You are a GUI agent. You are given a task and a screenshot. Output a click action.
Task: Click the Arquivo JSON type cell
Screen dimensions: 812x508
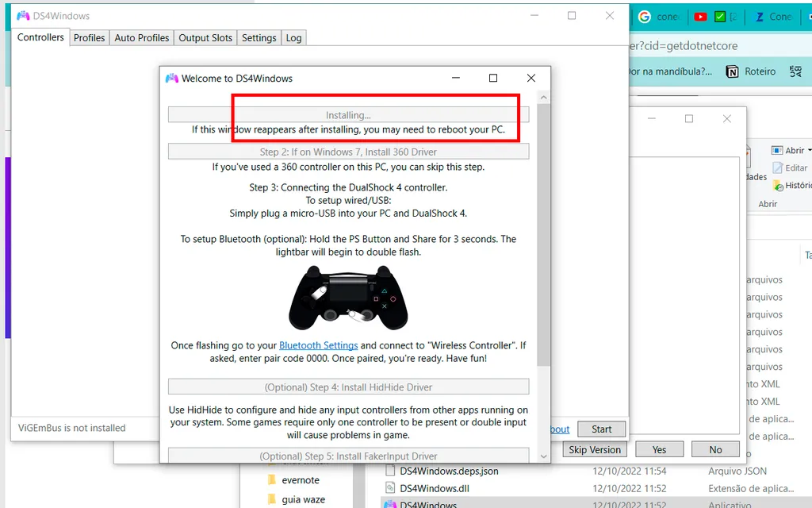(x=737, y=471)
